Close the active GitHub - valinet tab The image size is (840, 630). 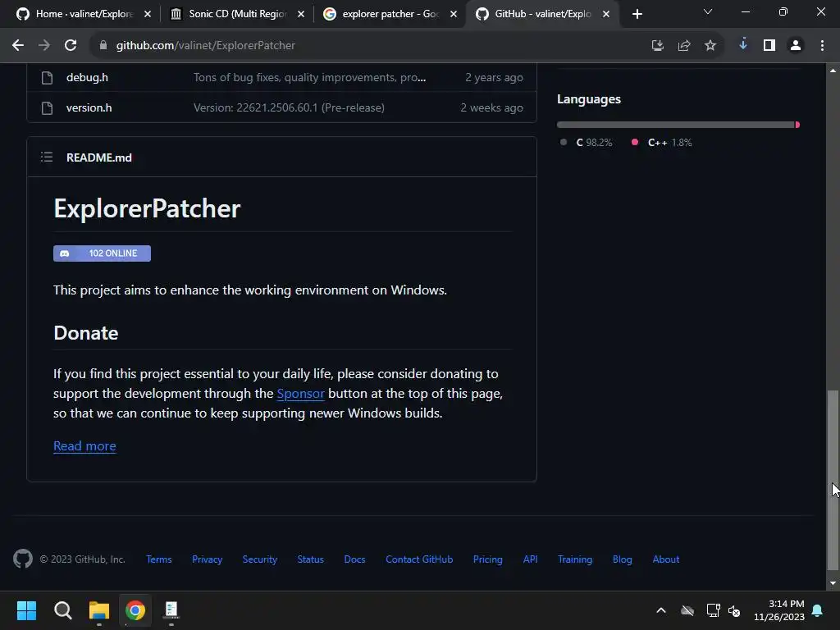click(x=606, y=14)
